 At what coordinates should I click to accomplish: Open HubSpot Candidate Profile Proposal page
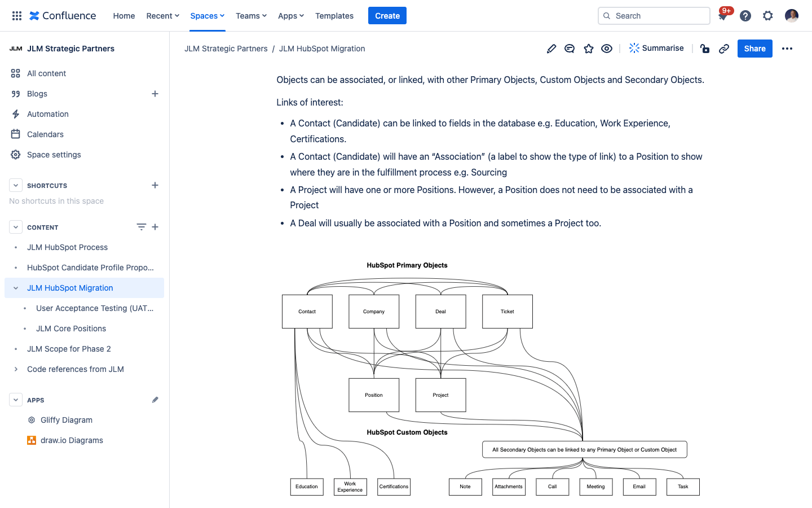(x=90, y=268)
